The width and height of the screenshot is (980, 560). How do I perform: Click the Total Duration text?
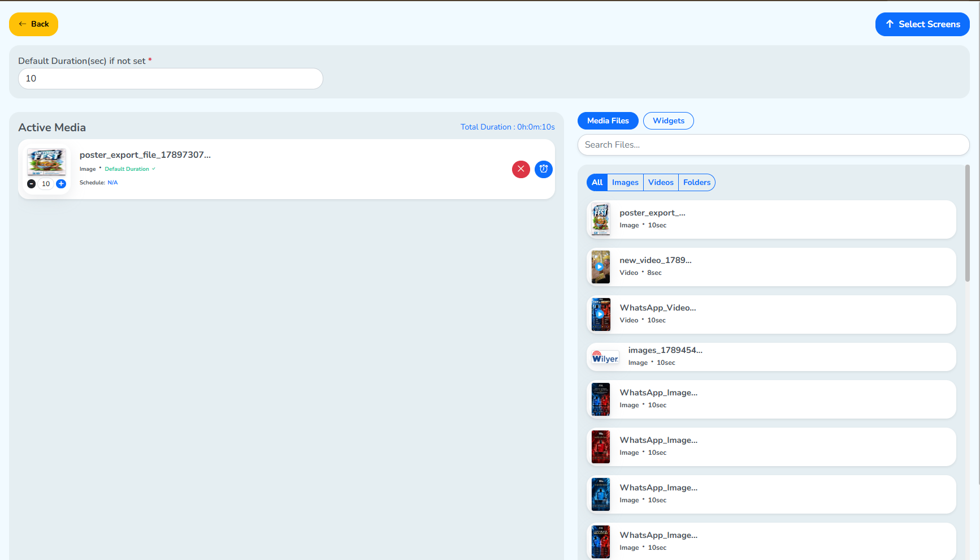point(508,127)
